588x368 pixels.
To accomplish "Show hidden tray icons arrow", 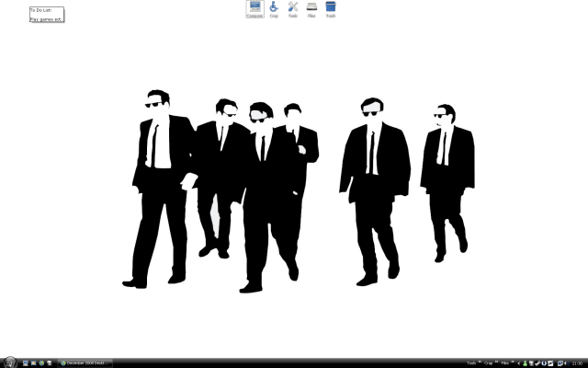I will (519, 363).
